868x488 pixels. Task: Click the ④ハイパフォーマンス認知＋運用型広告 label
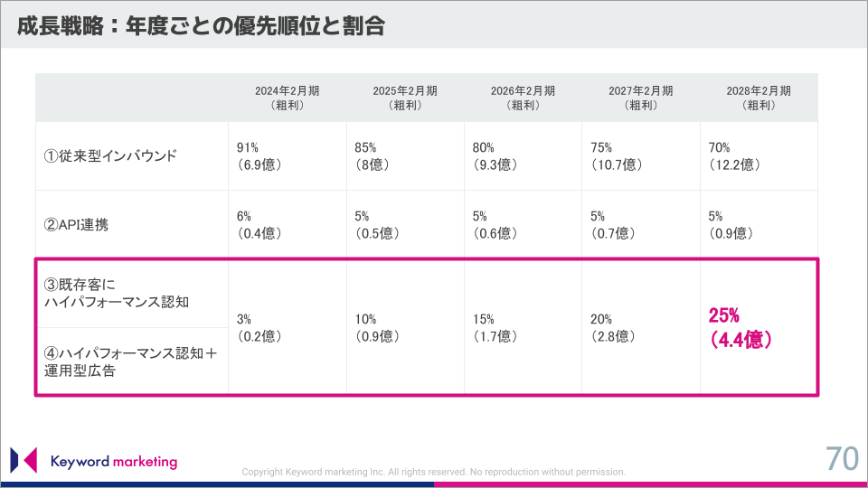pyautogui.click(x=130, y=361)
